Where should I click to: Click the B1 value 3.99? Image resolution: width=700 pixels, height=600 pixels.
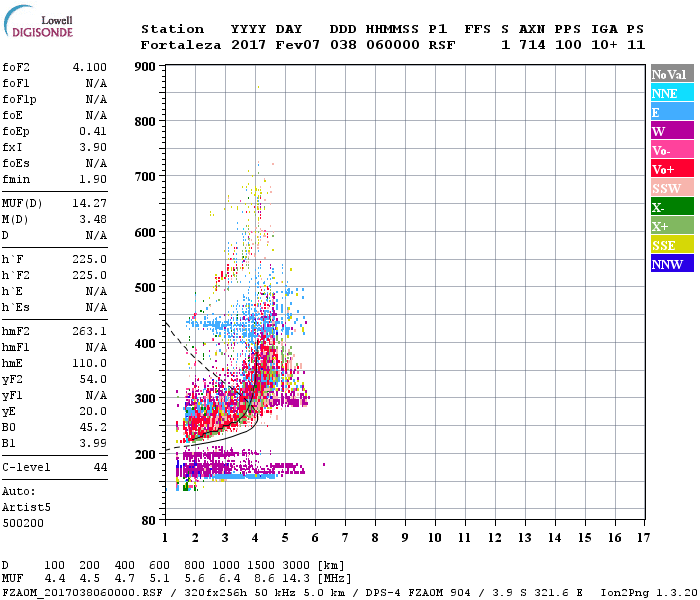coord(93,443)
